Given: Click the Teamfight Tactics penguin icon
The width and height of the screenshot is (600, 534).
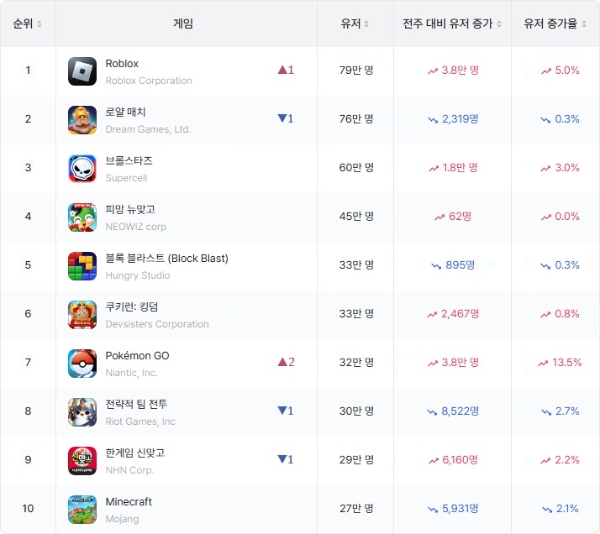Looking at the screenshot, I should pyautogui.click(x=82, y=412).
